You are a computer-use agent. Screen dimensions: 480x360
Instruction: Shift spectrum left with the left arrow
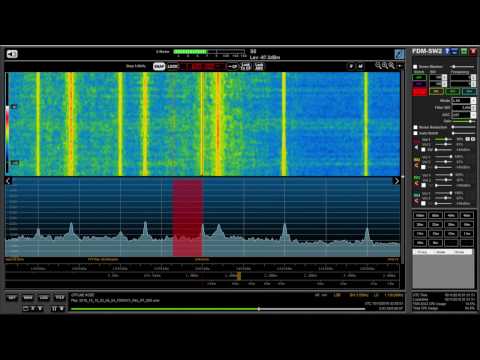pyautogui.click(x=9, y=181)
